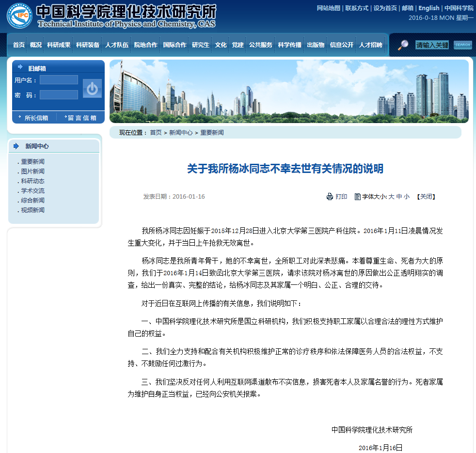Viewport: 476px width, 453px height.
Task: Click the 关闭 close page link
Action: tap(426, 197)
